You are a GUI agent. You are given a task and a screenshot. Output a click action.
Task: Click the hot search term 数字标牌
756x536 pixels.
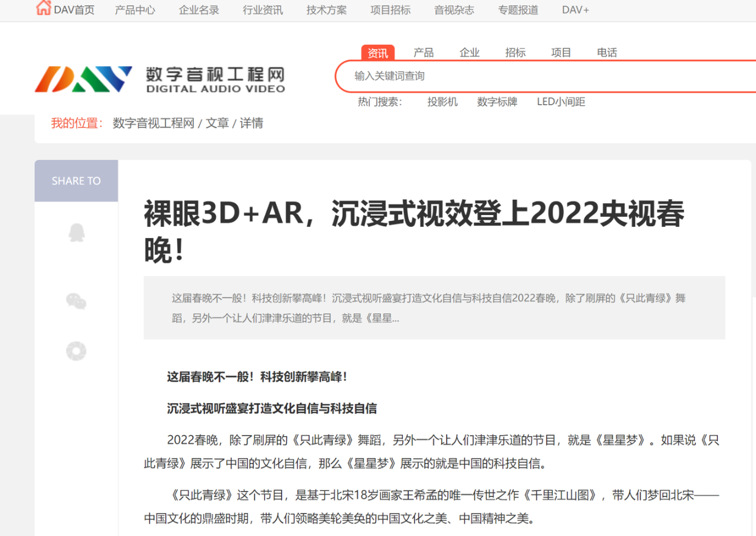click(x=497, y=102)
